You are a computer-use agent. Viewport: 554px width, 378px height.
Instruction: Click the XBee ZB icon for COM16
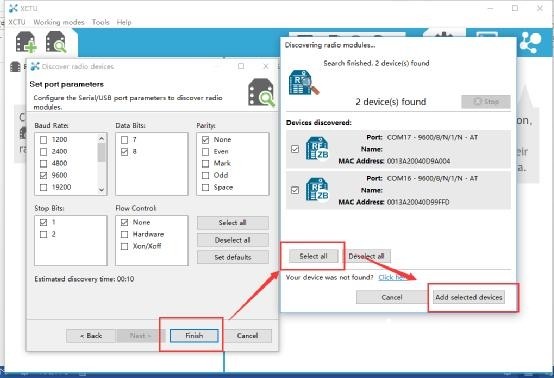point(317,190)
